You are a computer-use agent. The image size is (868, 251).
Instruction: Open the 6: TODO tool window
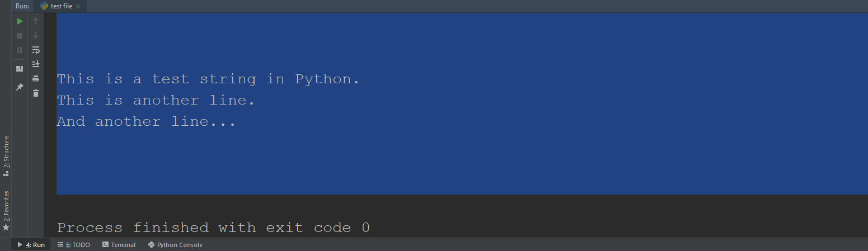coord(74,245)
